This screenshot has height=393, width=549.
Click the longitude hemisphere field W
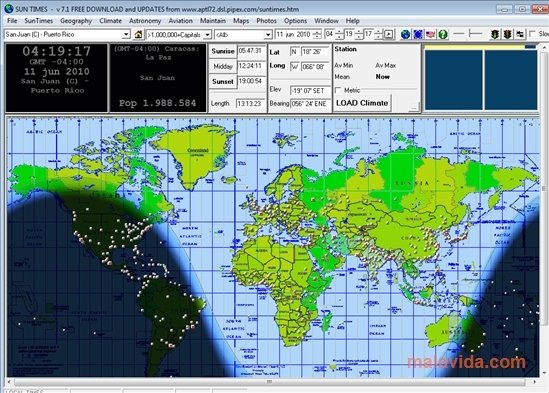(295, 67)
